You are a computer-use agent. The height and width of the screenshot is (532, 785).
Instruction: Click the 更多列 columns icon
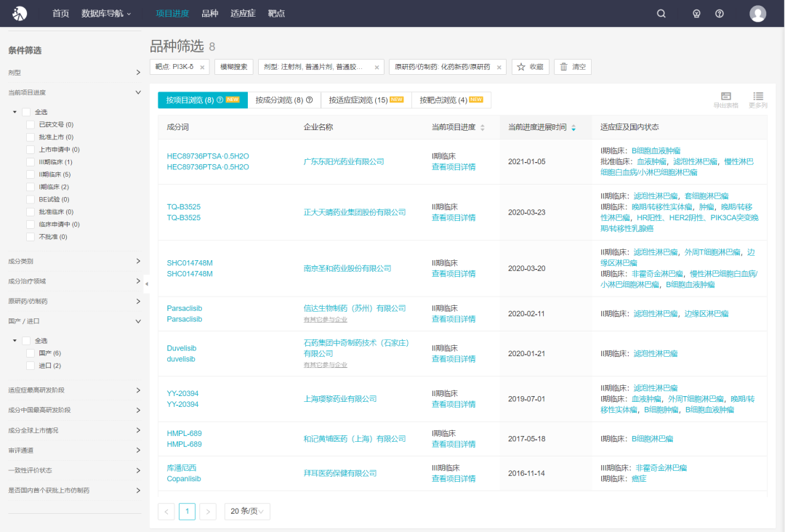[x=758, y=96]
